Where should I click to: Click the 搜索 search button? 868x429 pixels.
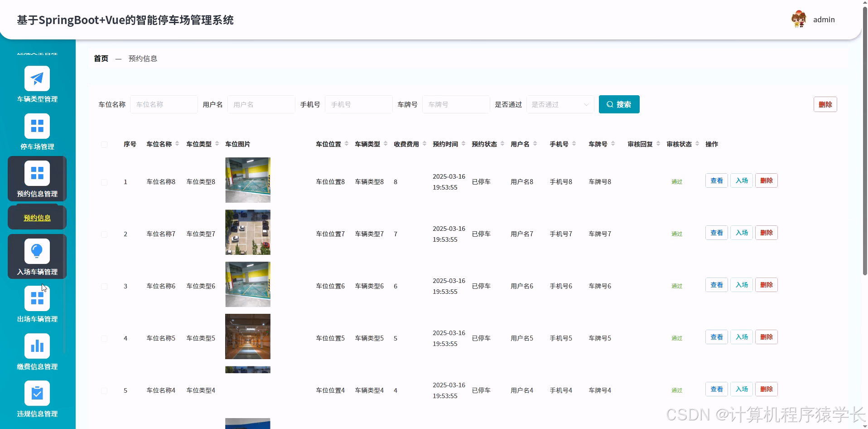point(619,104)
